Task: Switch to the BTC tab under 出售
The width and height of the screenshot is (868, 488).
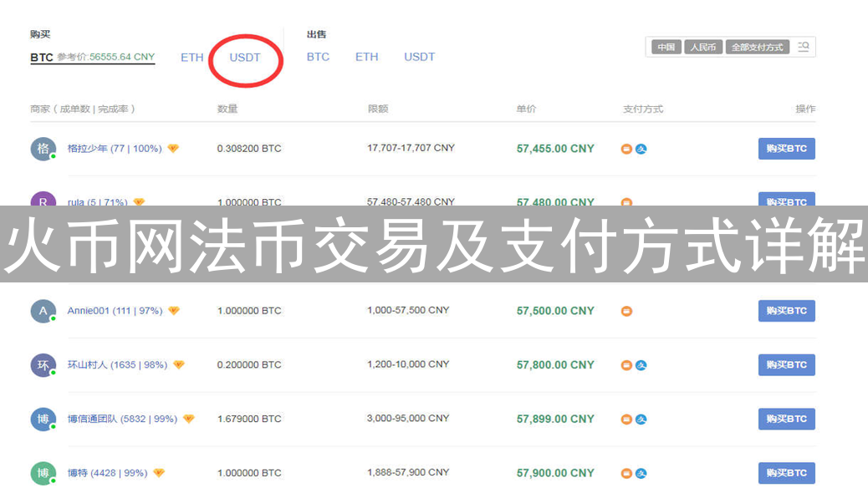Action: (x=318, y=57)
